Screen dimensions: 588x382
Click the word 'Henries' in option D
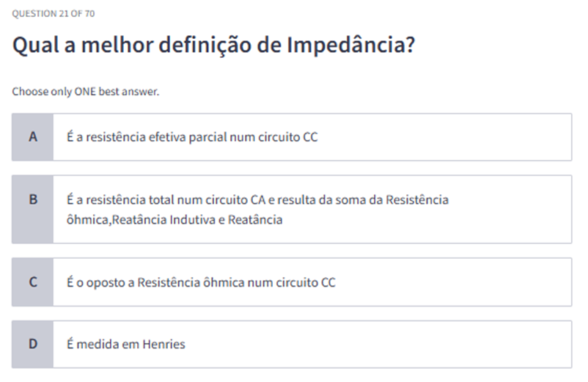(163, 344)
